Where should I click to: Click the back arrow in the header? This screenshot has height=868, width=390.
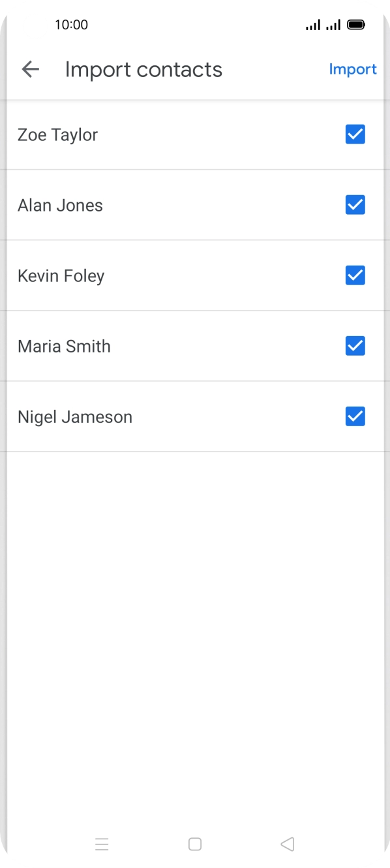30,69
